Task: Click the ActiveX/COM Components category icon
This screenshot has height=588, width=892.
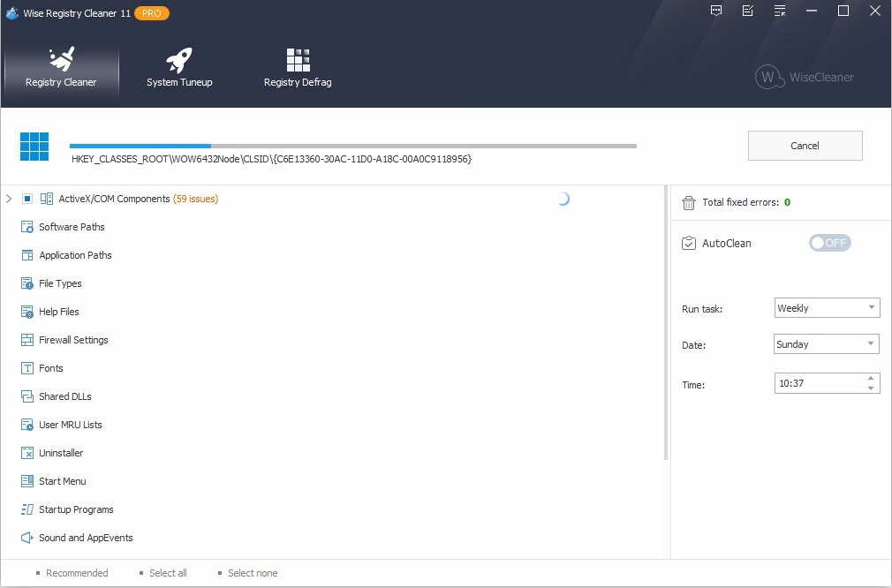Action: [47, 199]
